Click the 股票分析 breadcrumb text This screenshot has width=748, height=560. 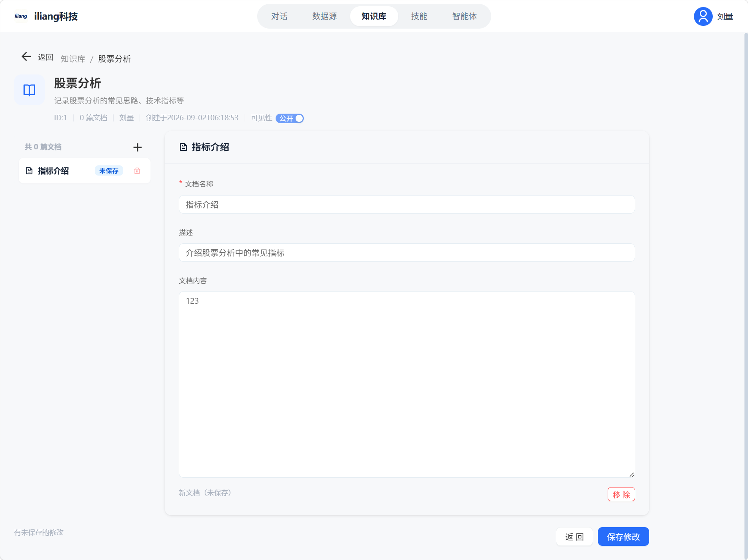click(114, 59)
